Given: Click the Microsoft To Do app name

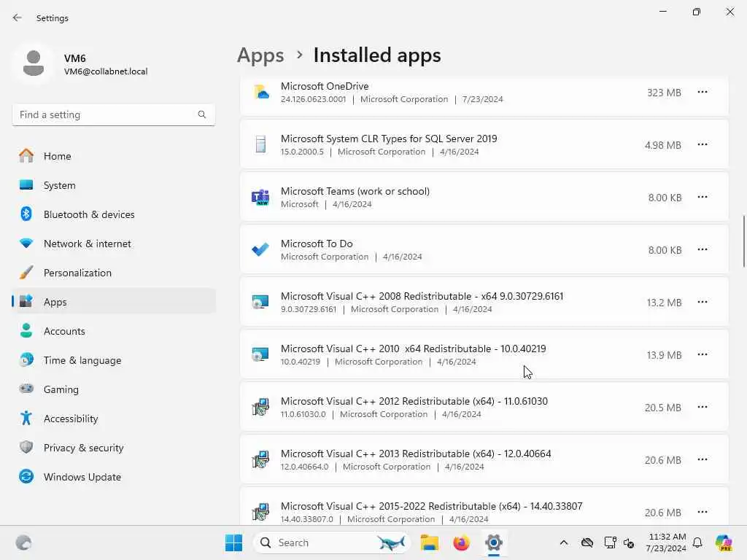Looking at the screenshot, I should point(317,244).
